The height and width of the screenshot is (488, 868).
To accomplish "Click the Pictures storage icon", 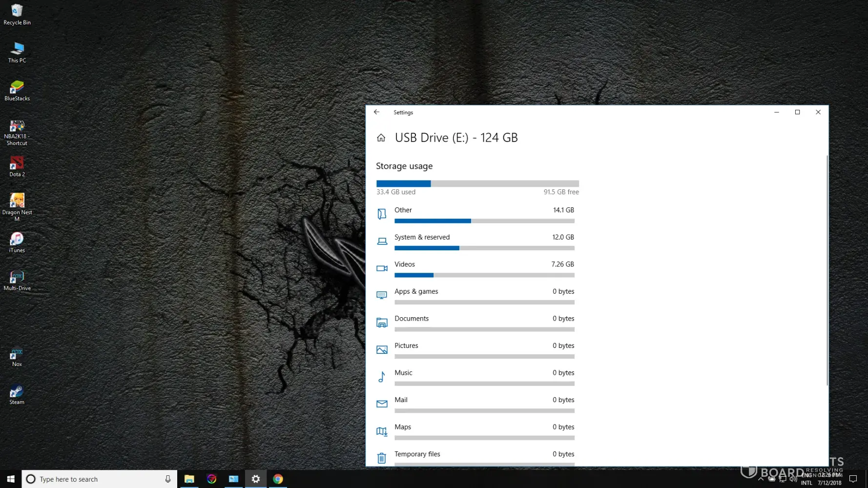I will [x=382, y=350].
